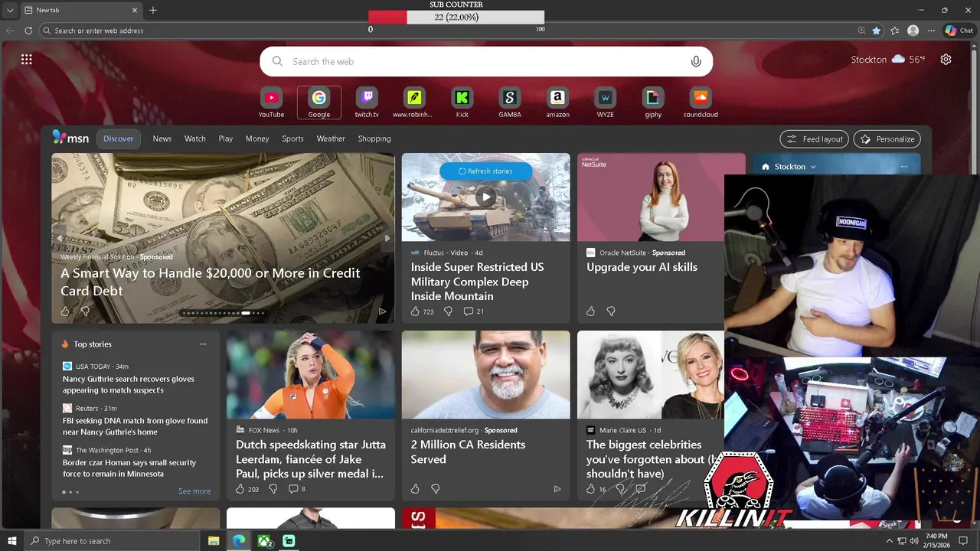Open the giphy shortcut tile
The image size is (980, 551).
pyautogui.click(x=653, y=103)
